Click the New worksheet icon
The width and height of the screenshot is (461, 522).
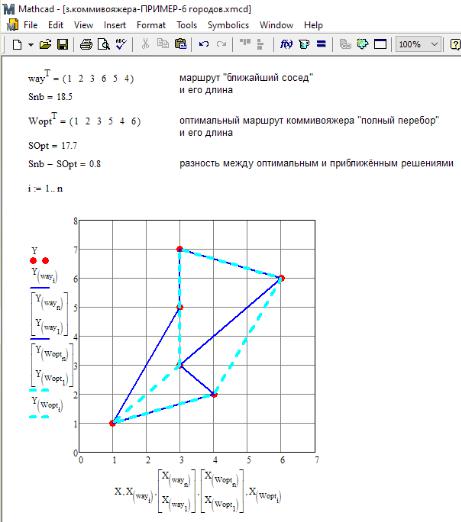point(17,44)
